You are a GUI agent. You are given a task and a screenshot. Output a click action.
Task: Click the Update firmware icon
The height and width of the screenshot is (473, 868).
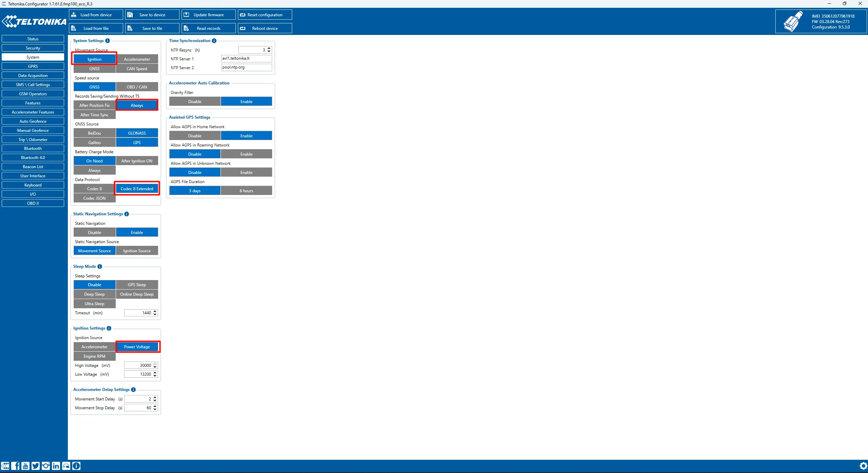[x=207, y=15]
